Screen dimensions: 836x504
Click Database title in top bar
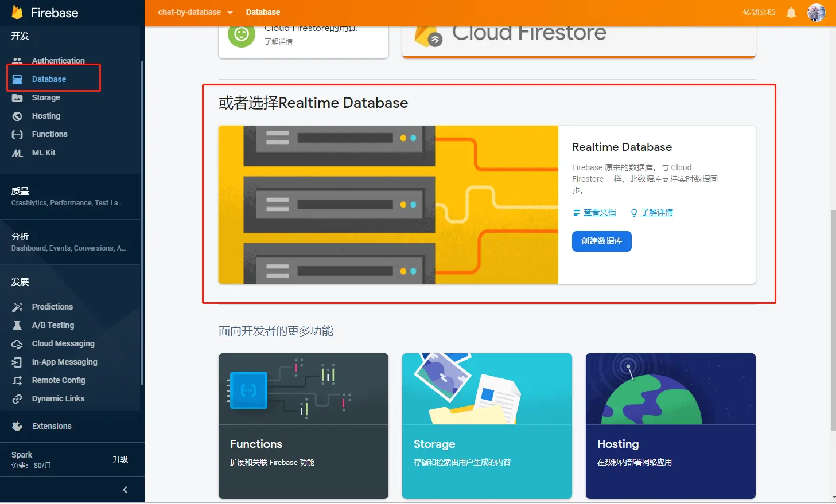tap(263, 12)
